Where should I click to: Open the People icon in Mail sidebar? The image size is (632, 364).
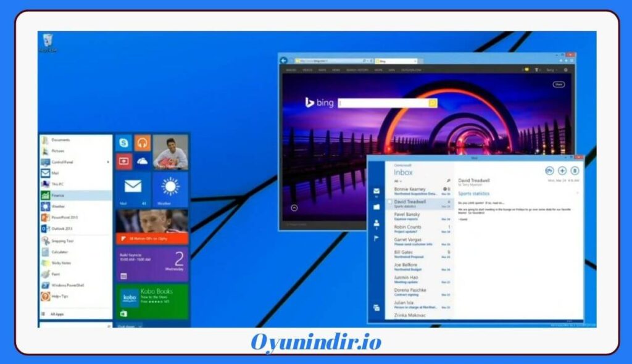[x=376, y=223]
